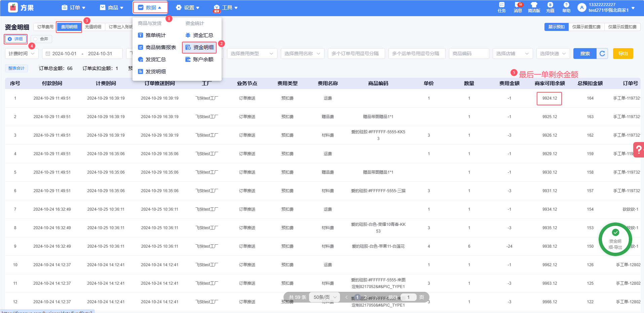Open the 选择店铺 dropdown
This screenshot has width=644, height=313.
pyautogui.click(x=513, y=54)
